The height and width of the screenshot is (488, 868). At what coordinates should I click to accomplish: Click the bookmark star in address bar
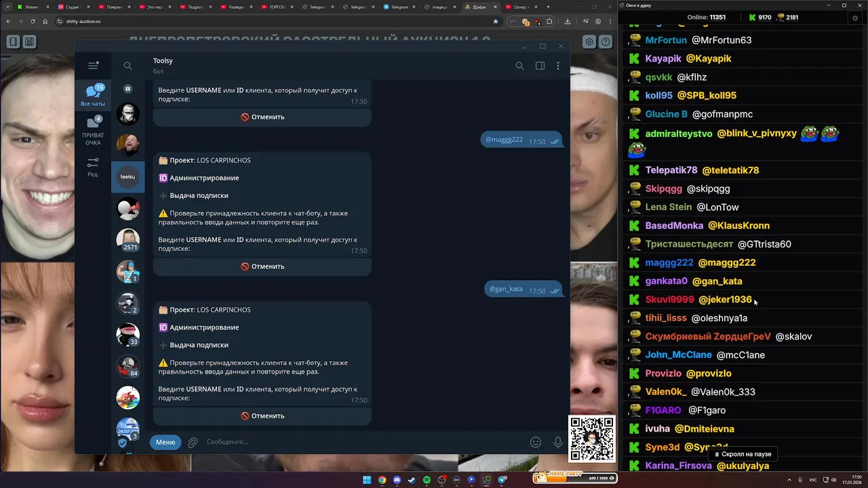[496, 21]
